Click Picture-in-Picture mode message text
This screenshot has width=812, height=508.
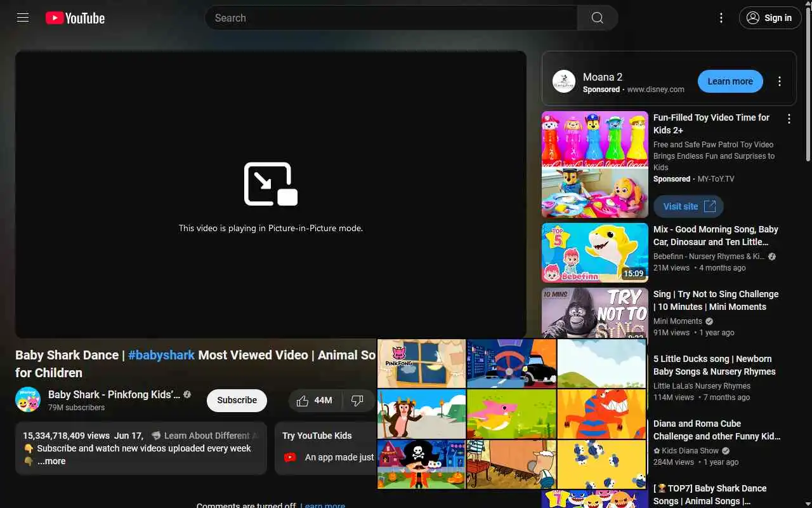(x=271, y=228)
